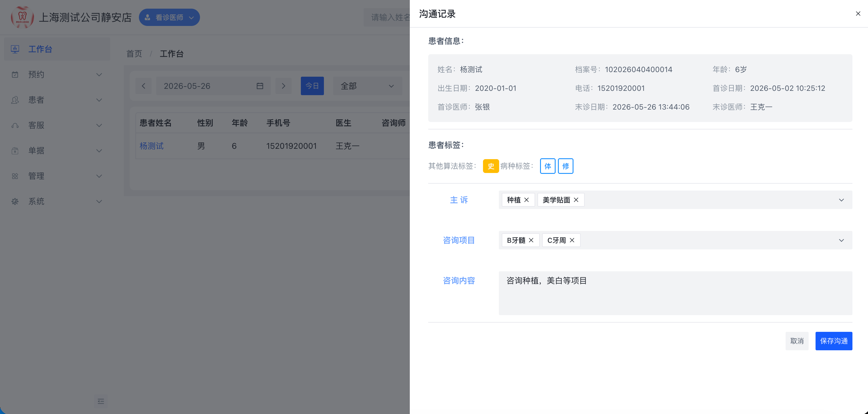Screen dimensions: 868x414
Task: Open the 工作台 menu item
Action: tap(57, 49)
